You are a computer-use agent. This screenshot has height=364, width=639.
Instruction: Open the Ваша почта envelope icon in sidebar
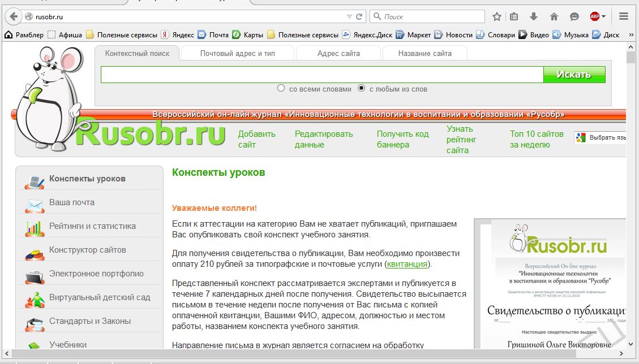click(x=35, y=205)
